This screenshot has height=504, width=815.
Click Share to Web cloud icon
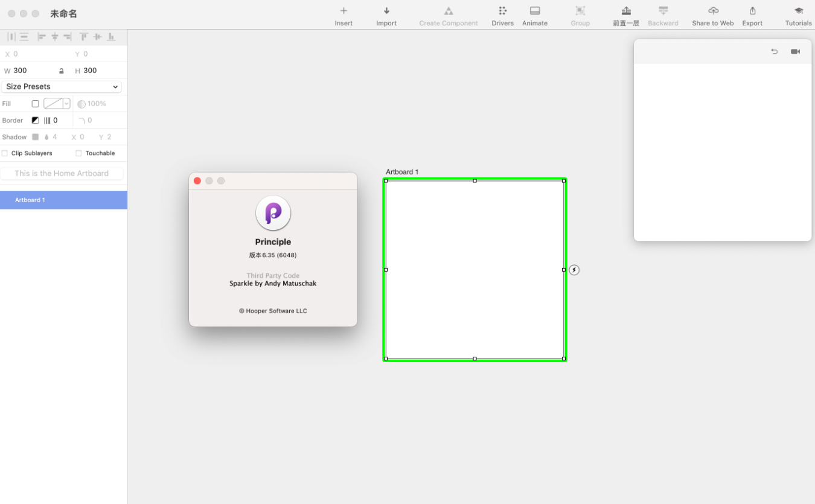click(x=713, y=11)
